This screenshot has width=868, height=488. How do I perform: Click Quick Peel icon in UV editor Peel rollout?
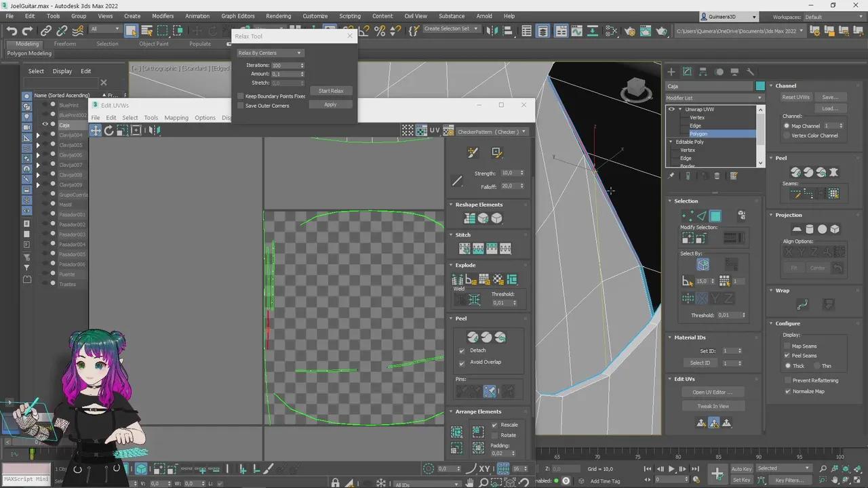473,337
